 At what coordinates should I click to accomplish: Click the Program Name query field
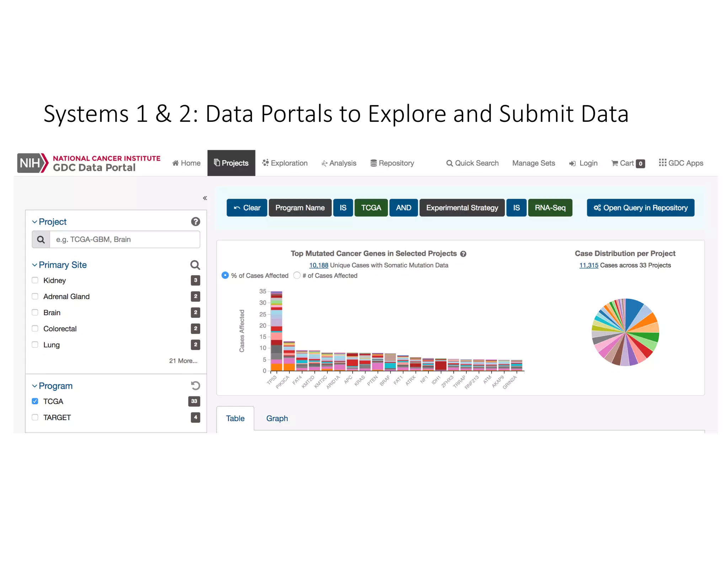point(300,208)
